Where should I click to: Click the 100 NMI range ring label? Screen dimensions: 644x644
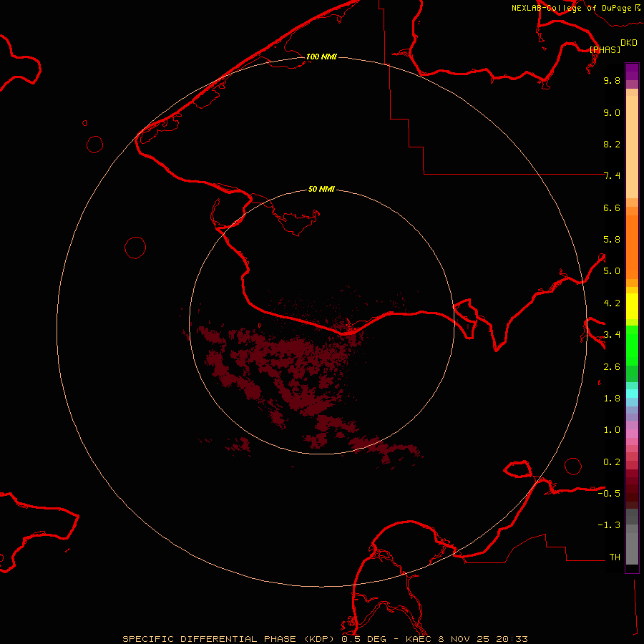point(321,57)
